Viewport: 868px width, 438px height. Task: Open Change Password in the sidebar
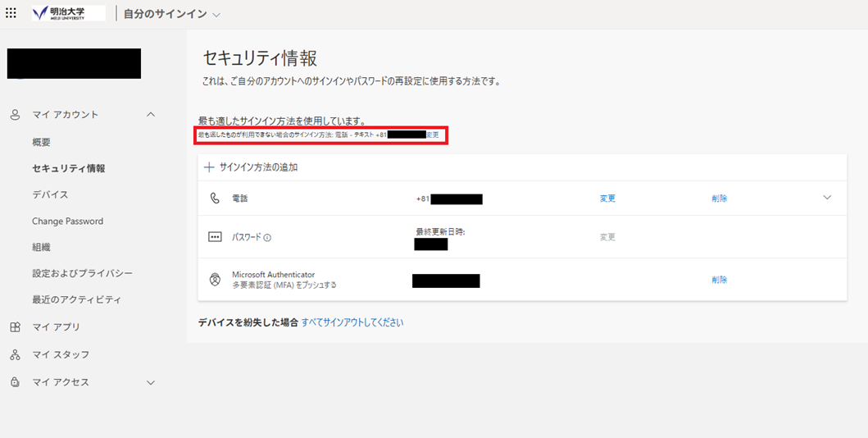tap(67, 221)
